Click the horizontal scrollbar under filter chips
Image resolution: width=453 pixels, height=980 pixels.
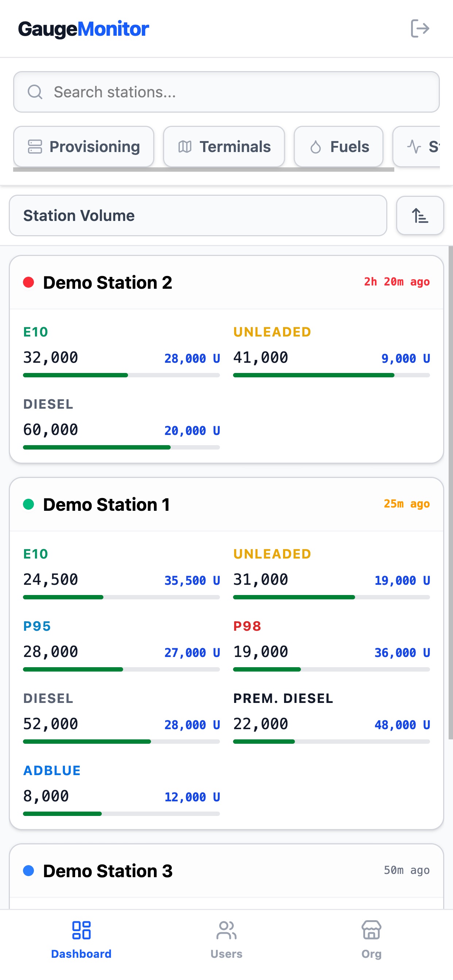(x=204, y=170)
